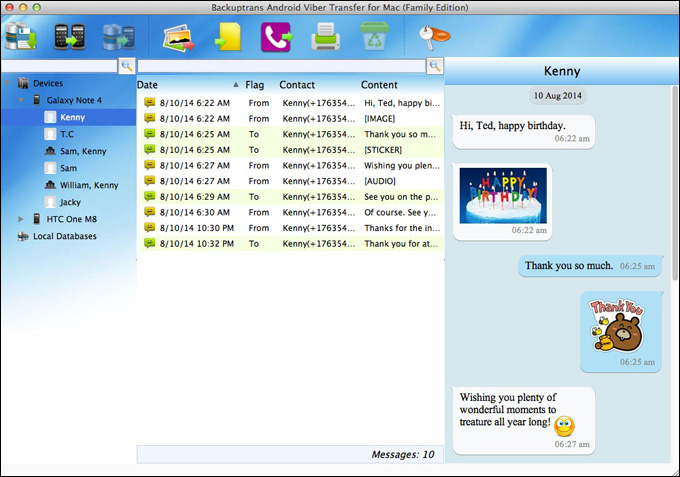Click the Happy Birthday image thumbnail in chat
Screen dimensions: 680x477
point(503,196)
